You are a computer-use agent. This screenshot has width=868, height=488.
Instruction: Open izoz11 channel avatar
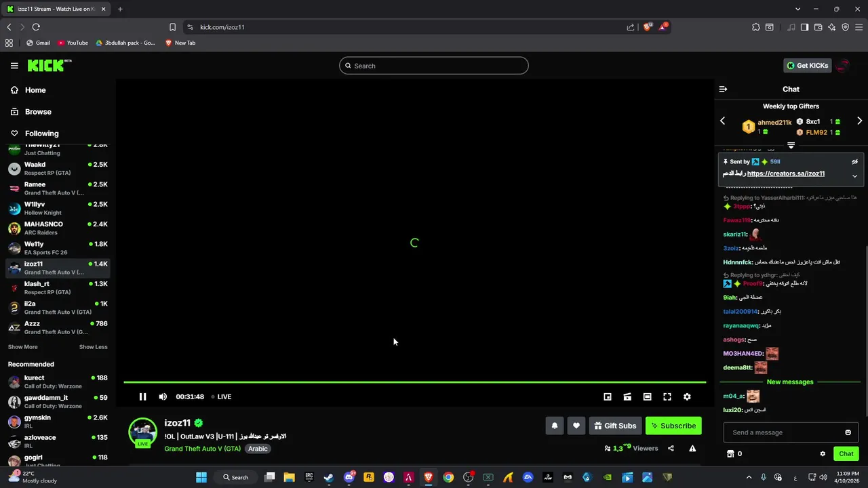click(142, 432)
